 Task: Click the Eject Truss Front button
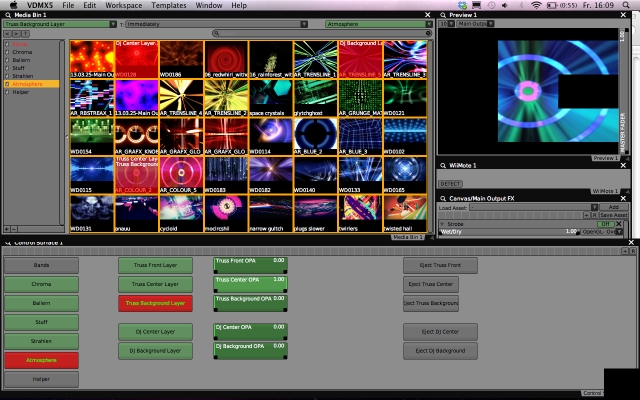[x=440, y=265]
